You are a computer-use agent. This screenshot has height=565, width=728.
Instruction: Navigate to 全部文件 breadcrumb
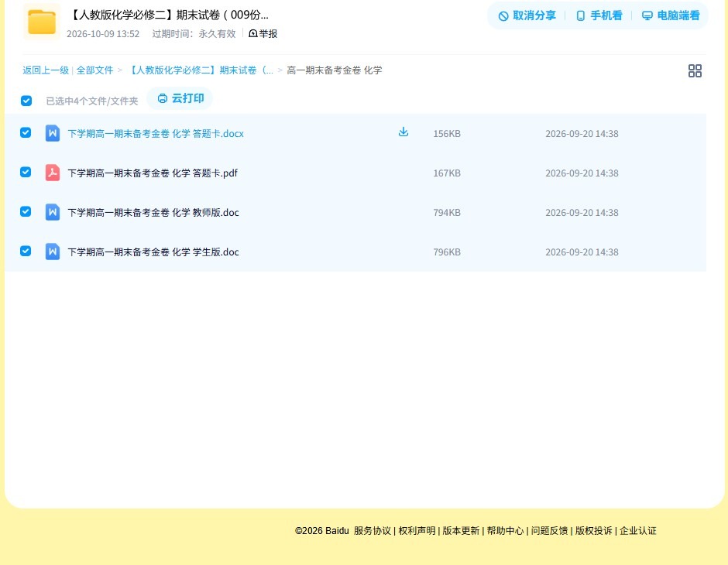tap(94, 70)
